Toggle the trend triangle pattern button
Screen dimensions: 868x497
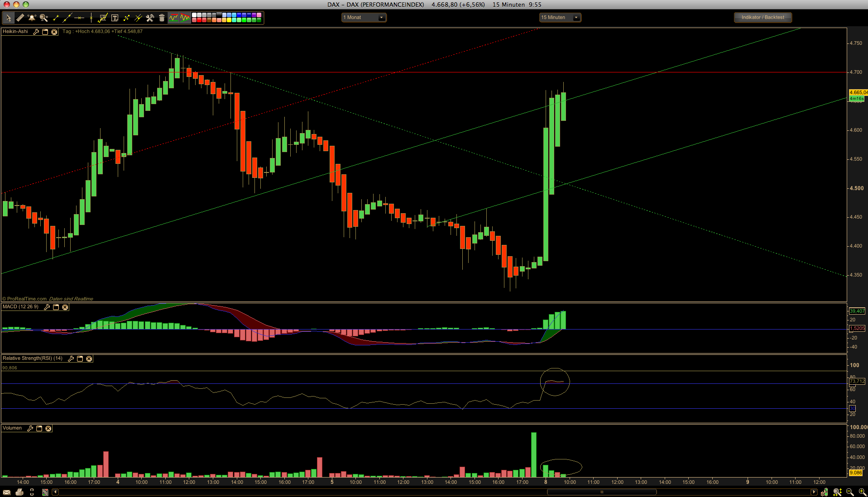[185, 18]
